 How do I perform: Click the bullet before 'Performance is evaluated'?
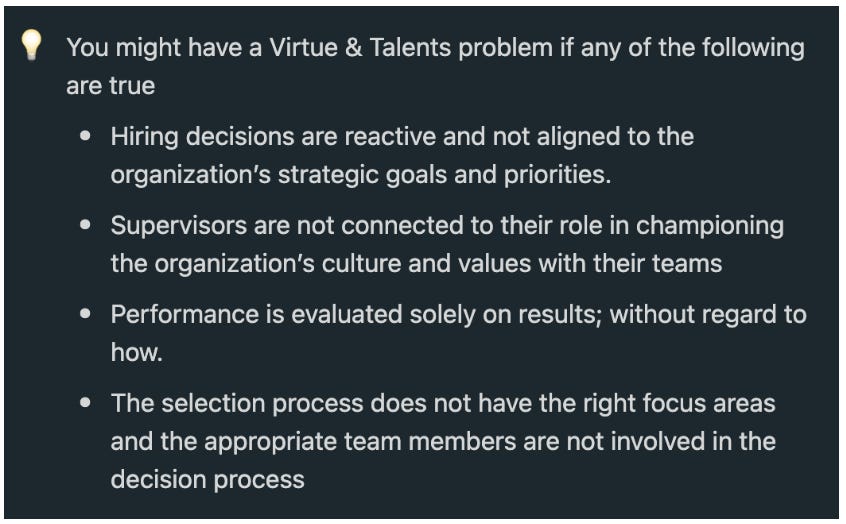(85, 314)
